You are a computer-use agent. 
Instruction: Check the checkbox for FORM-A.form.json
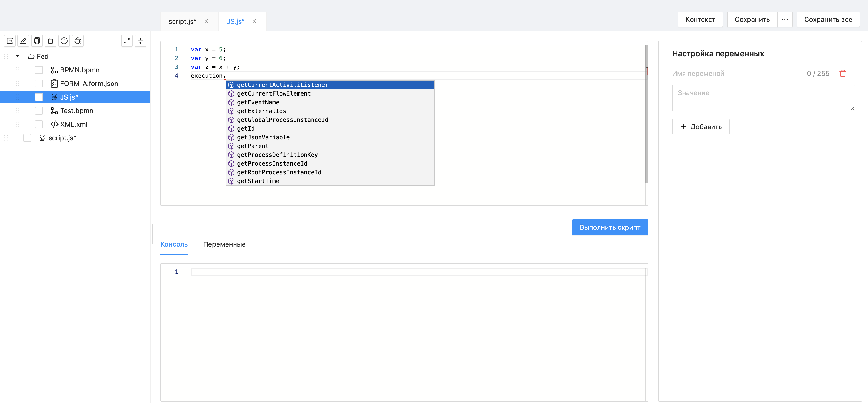(x=39, y=84)
